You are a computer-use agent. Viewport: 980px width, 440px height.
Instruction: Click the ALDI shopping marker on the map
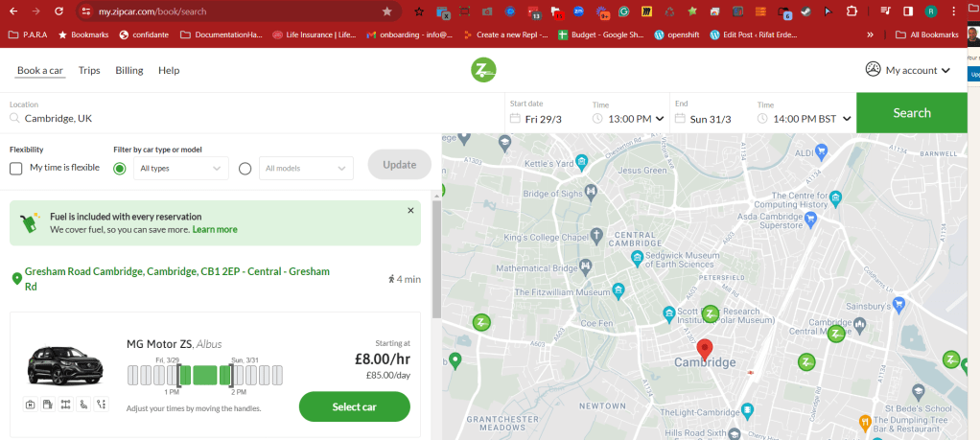[x=822, y=150]
